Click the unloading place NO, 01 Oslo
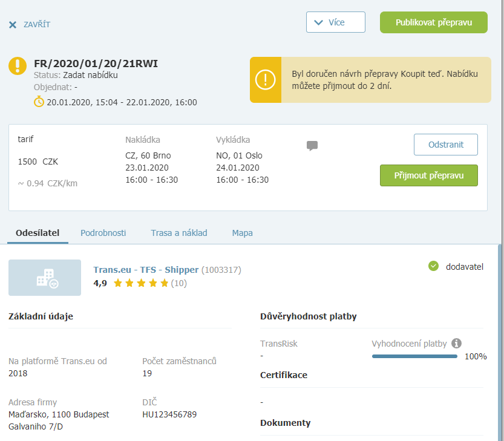Viewport: 504px width, 441px height. coord(239,155)
